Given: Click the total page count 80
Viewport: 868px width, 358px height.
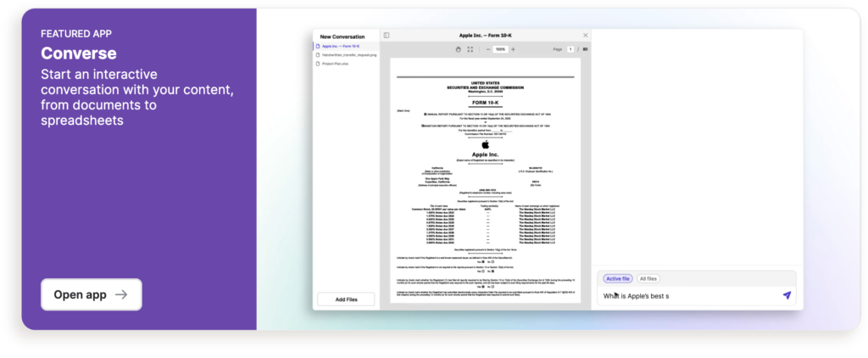Looking at the screenshot, I should point(585,49).
